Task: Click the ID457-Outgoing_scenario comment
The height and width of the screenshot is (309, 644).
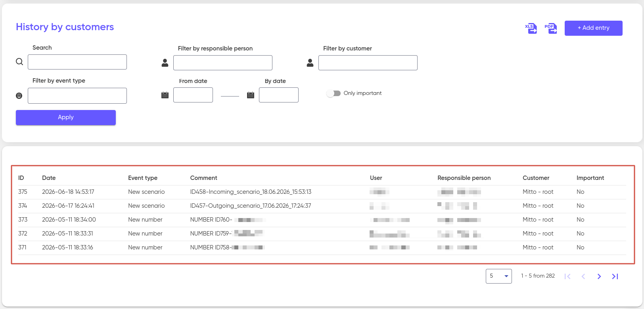Action: pos(251,206)
